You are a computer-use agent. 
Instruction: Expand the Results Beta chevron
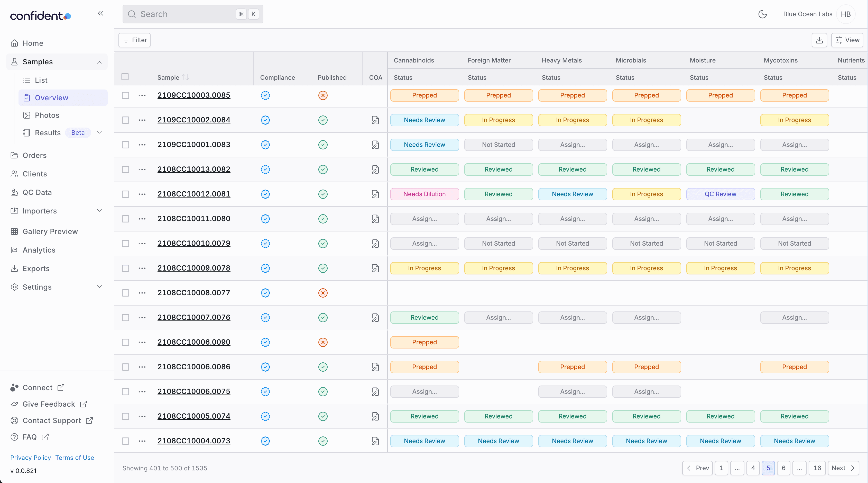click(x=99, y=132)
